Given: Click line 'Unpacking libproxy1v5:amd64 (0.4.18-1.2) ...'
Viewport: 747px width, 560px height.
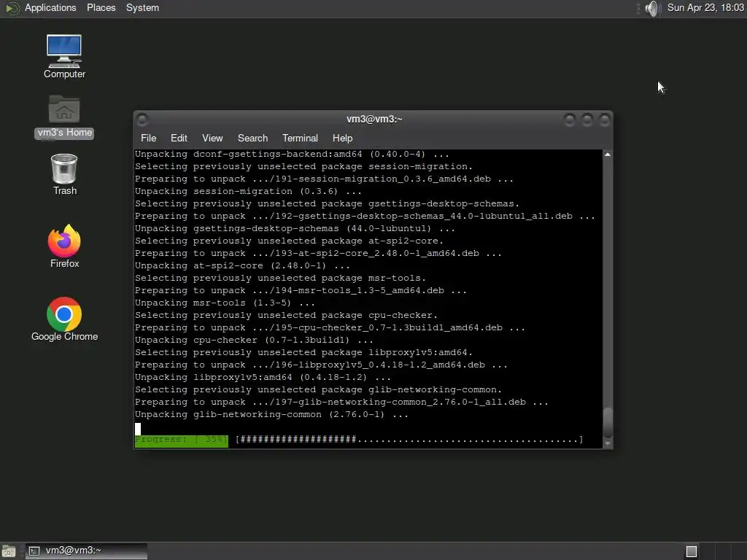Looking at the screenshot, I should (263, 377).
